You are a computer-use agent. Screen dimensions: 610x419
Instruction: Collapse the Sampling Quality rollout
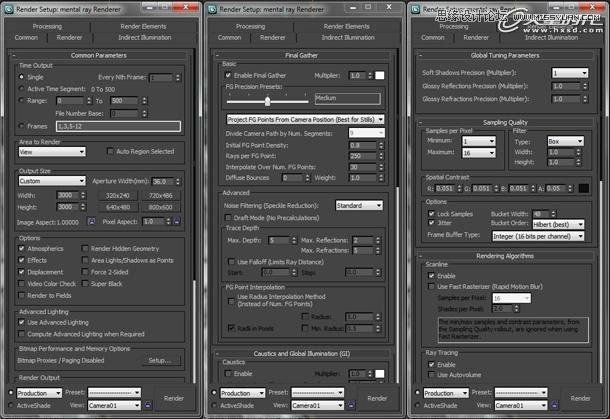(x=420, y=123)
